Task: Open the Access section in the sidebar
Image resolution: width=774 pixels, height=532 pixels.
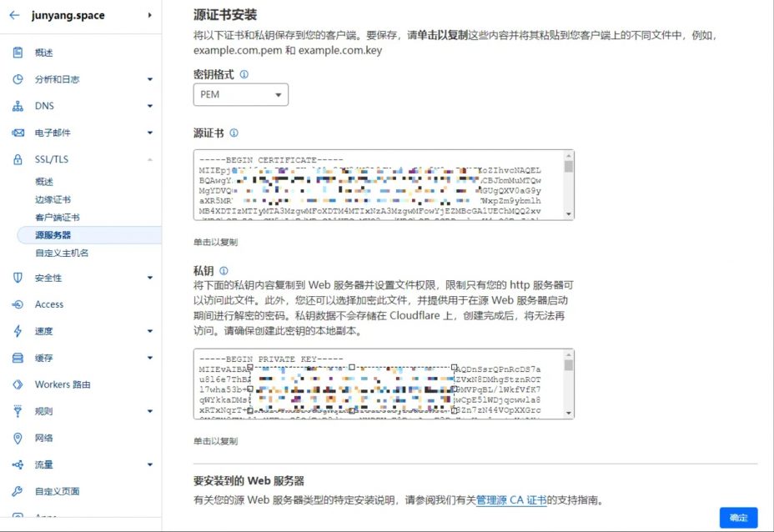Action: [50, 304]
